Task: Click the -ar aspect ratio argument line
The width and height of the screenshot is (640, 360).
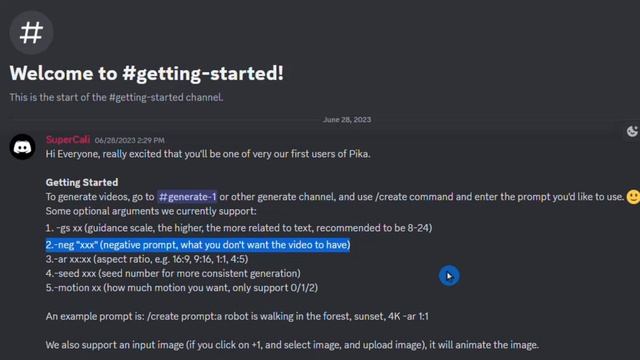Action: pos(147,259)
